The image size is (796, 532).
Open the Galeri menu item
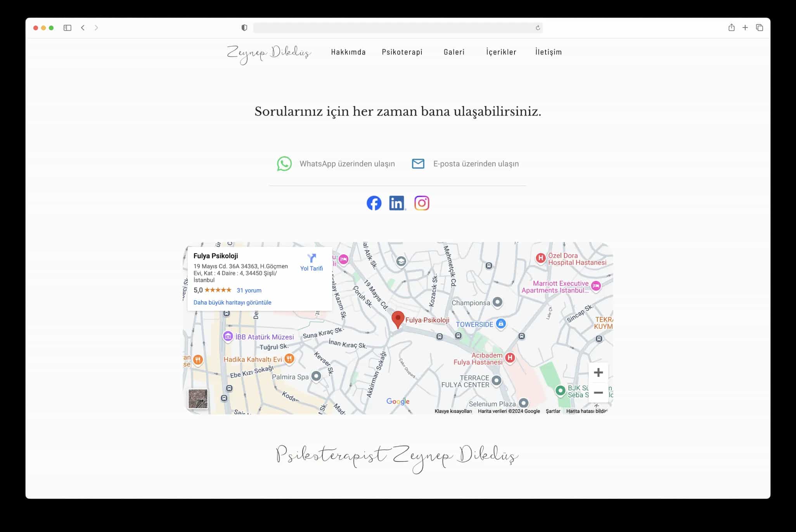pos(454,52)
